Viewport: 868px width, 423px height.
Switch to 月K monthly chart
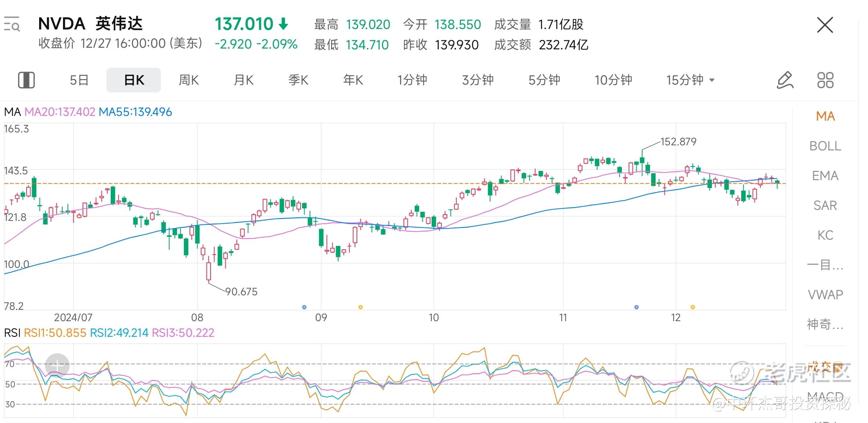243,80
